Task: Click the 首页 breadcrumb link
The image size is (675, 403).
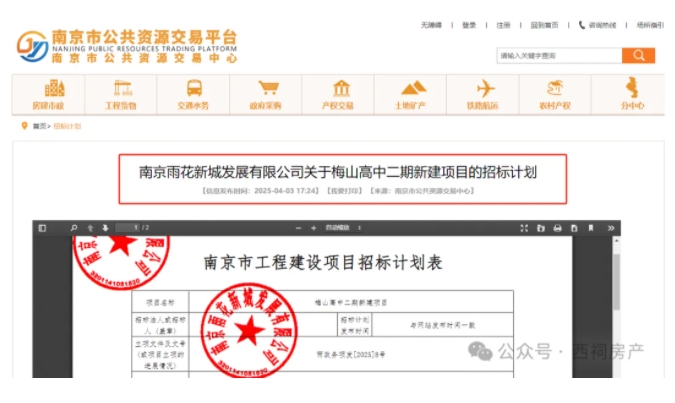Action: (x=40, y=127)
